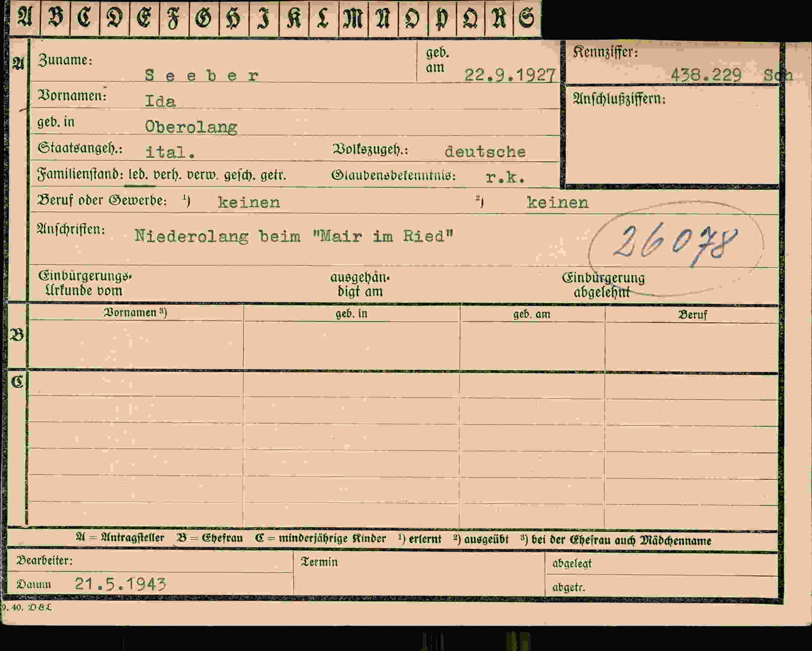This screenshot has height=651, width=812.
Task: Click the "abgelegt" label
Action: click(x=572, y=564)
